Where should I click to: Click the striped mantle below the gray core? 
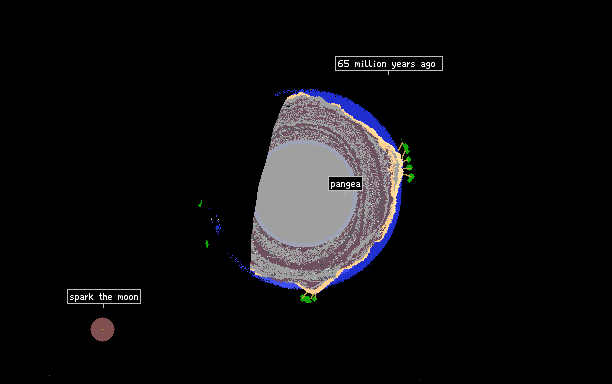(x=301, y=261)
